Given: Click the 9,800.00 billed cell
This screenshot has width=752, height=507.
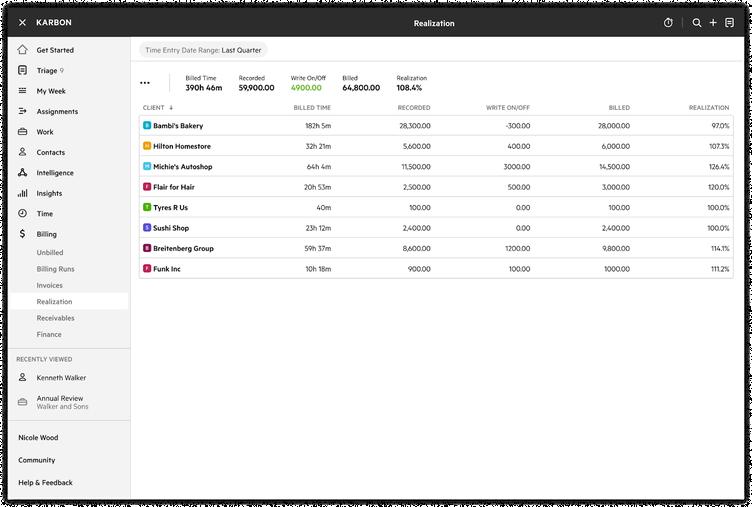Looking at the screenshot, I should pyautogui.click(x=616, y=248).
